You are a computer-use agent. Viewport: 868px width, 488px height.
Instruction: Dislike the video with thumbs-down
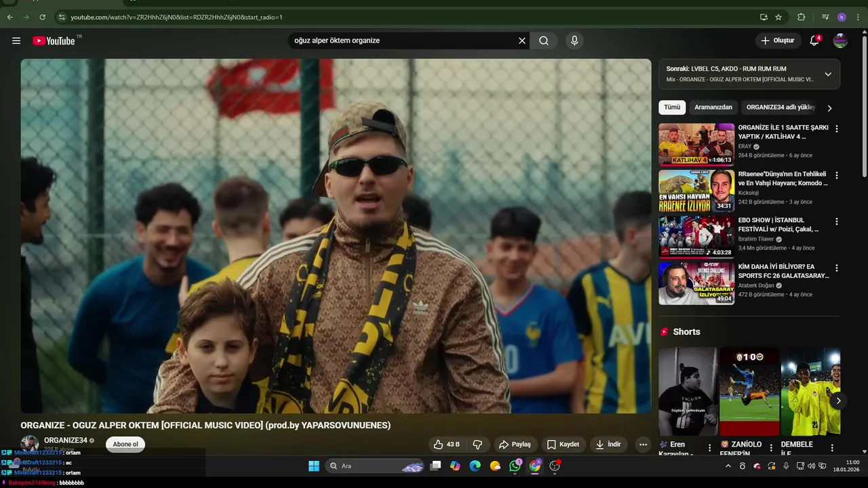point(477,445)
